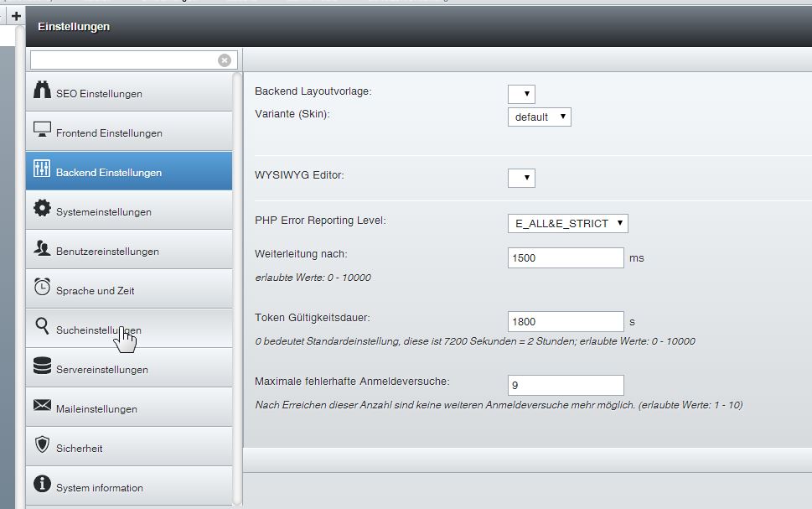Click the gear icon for Systemeinstellungen

pyautogui.click(x=42, y=208)
